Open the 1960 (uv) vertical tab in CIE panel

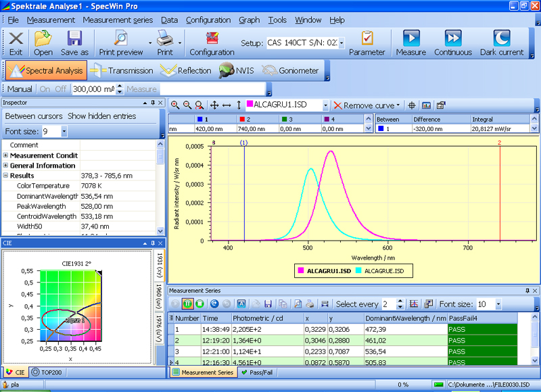pos(160,297)
